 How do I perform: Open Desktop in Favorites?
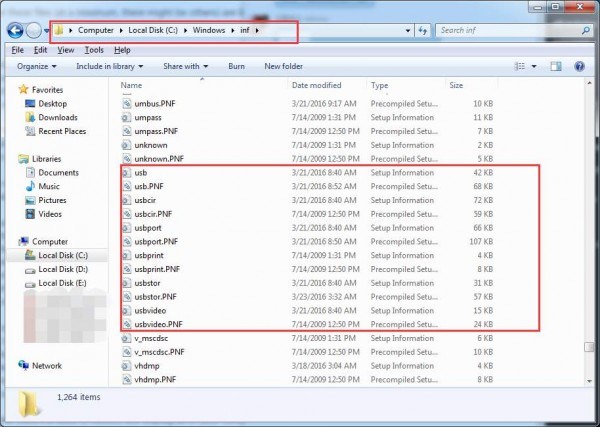coord(52,104)
